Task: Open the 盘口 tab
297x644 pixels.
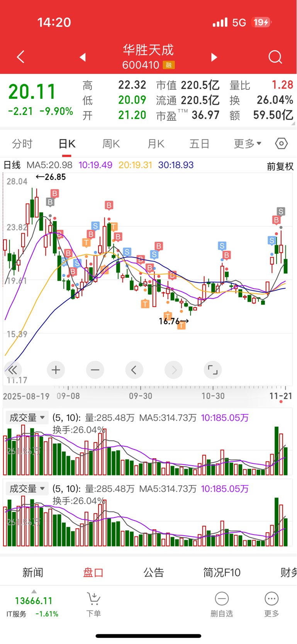Action: tap(93, 572)
